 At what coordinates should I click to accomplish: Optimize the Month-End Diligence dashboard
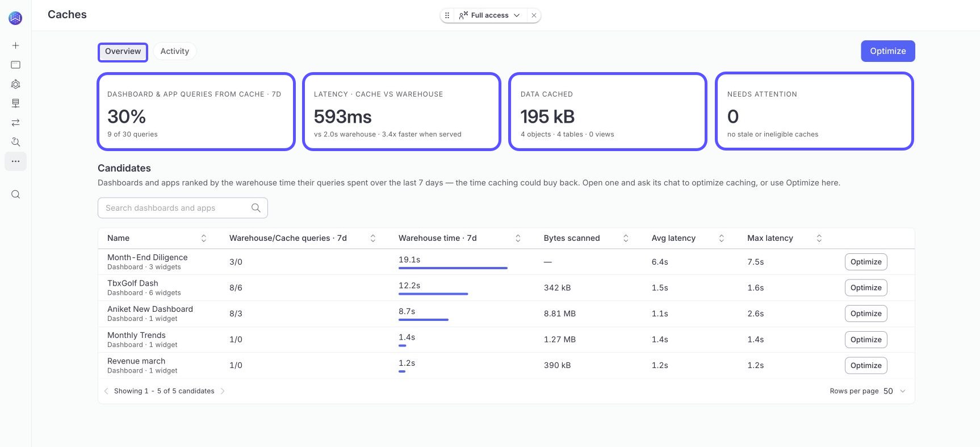pyautogui.click(x=866, y=262)
